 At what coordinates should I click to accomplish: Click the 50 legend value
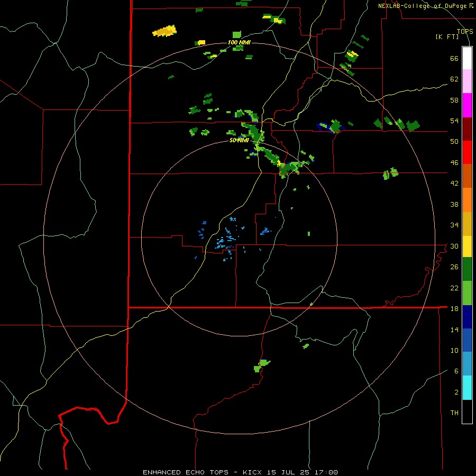point(454,142)
